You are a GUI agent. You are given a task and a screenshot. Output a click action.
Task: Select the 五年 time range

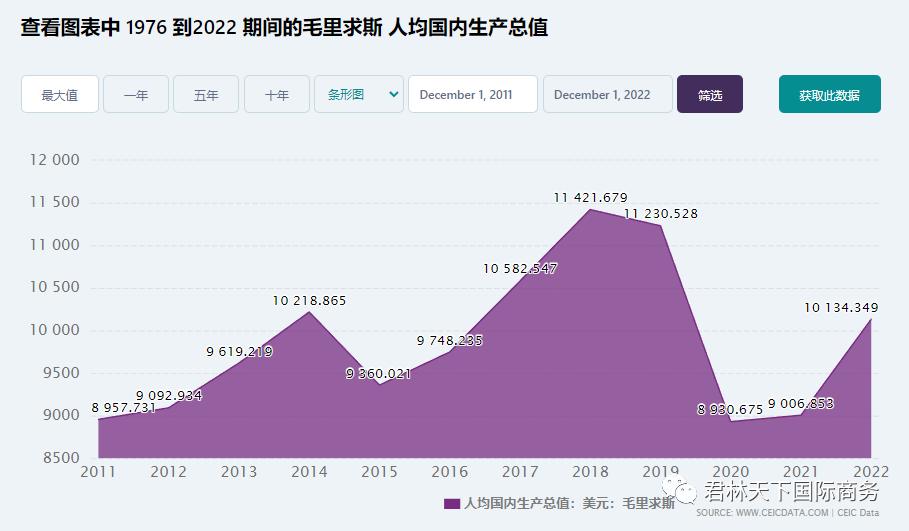(x=206, y=95)
